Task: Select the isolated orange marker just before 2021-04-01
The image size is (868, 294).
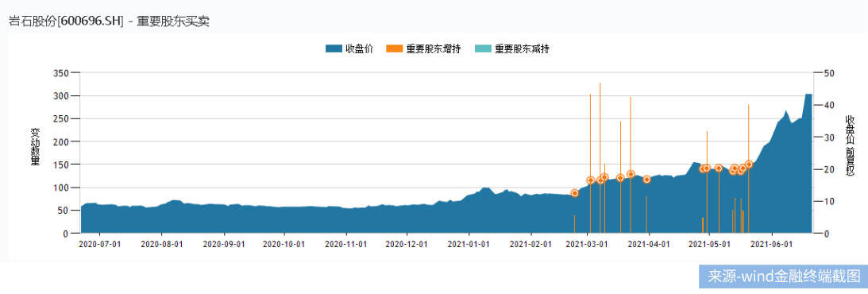Action: (x=646, y=180)
